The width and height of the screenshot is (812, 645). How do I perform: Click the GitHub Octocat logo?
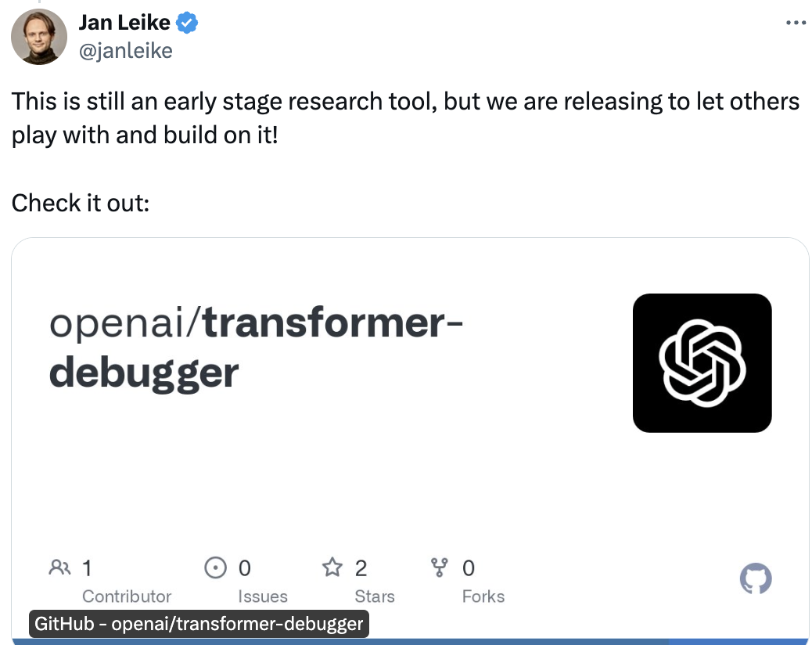click(x=756, y=579)
